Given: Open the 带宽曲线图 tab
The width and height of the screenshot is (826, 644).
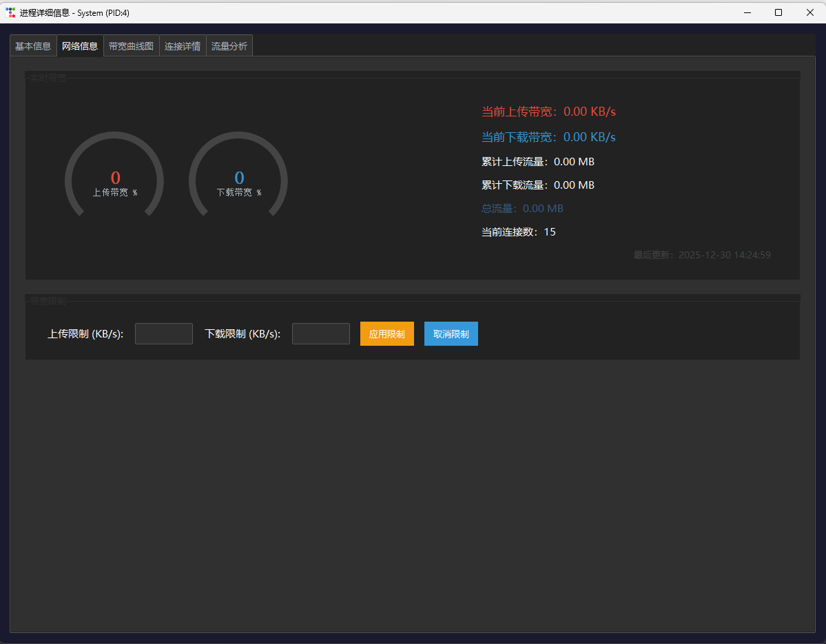Looking at the screenshot, I should (131, 46).
